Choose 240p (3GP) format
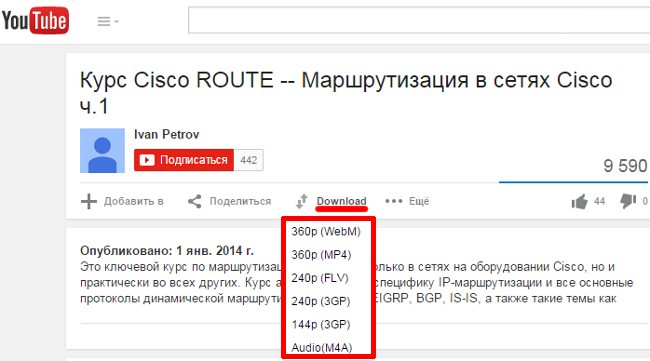650x361 pixels. pos(320,301)
